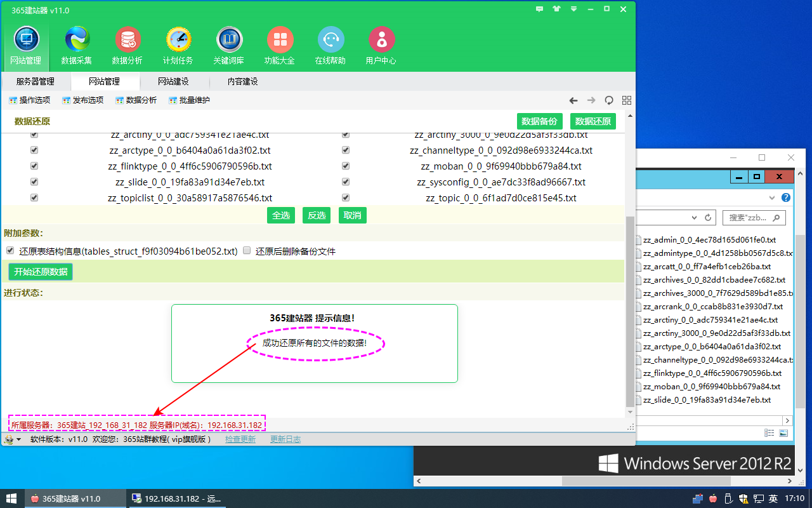Click the red apple tray icon
Image resolution: width=812 pixels, height=508 pixels.
tap(713, 498)
